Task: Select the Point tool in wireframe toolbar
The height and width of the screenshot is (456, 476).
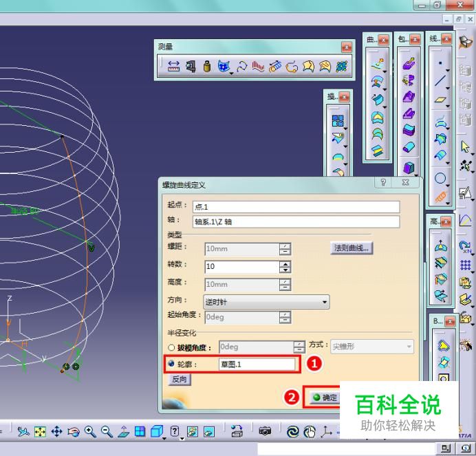Action: pos(440,63)
